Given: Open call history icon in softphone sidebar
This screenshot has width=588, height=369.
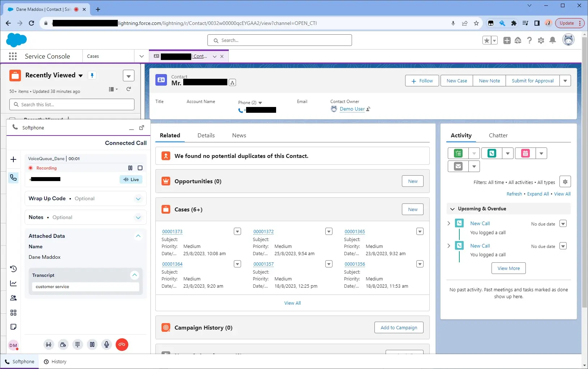Looking at the screenshot, I should [13, 269].
